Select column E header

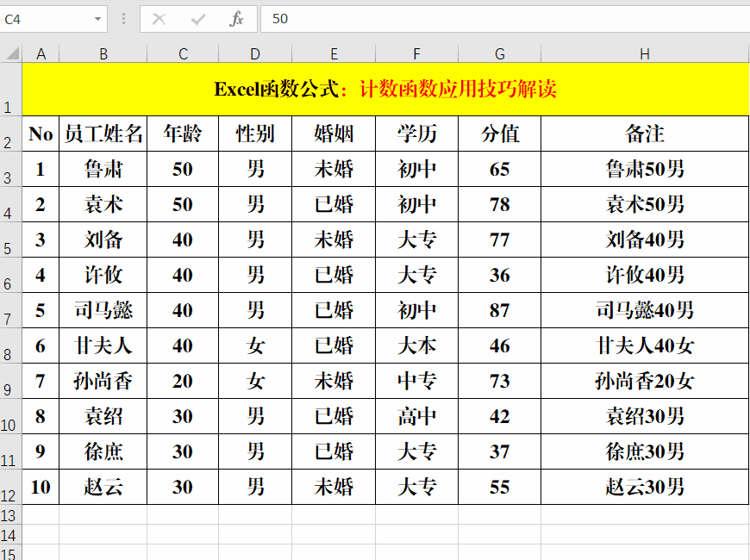point(334,53)
